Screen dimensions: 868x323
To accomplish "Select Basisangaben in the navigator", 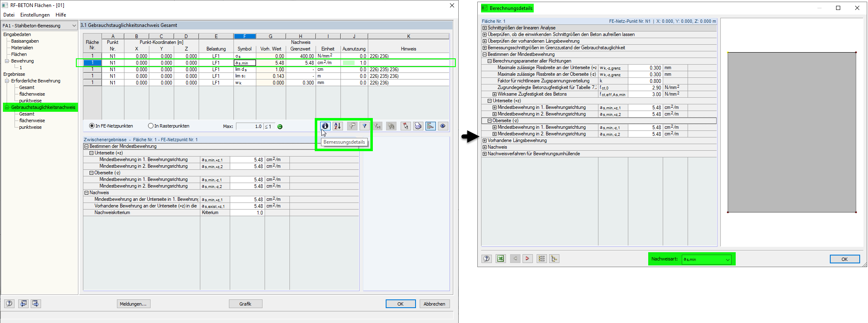I will pyautogui.click(x=25, y=41).
